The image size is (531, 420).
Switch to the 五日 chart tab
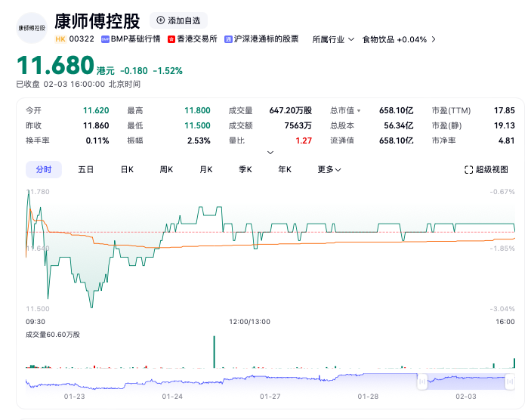[85, 170]
